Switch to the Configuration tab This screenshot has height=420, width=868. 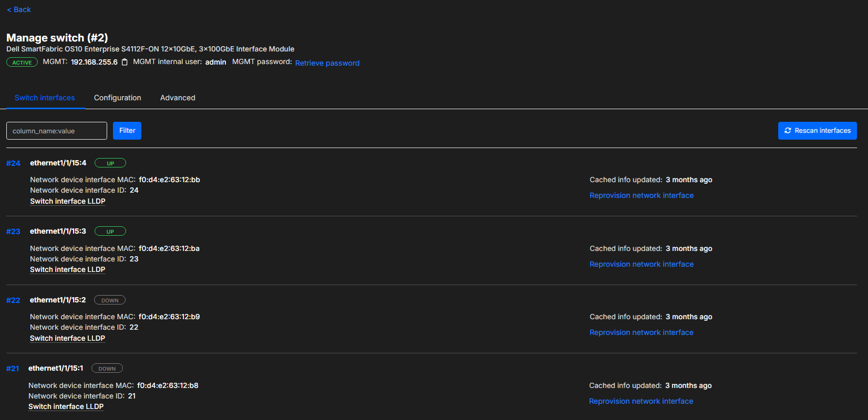pyautogui.click(x=117, y=98)
